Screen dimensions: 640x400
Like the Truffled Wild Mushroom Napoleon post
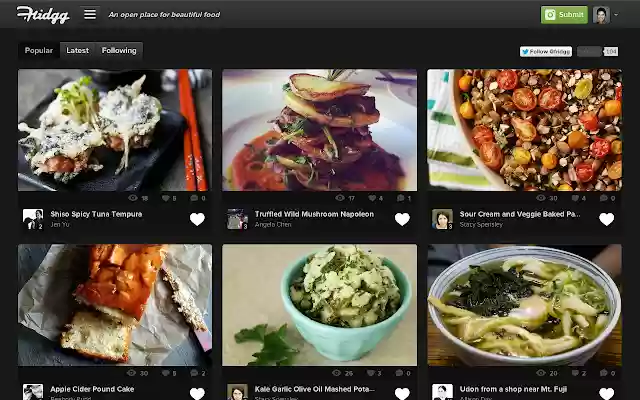pyautogui.click(x=402, y=219)
